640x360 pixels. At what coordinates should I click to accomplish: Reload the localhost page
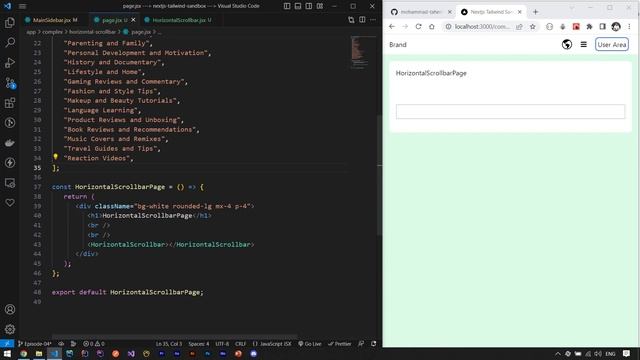[418, 27]
